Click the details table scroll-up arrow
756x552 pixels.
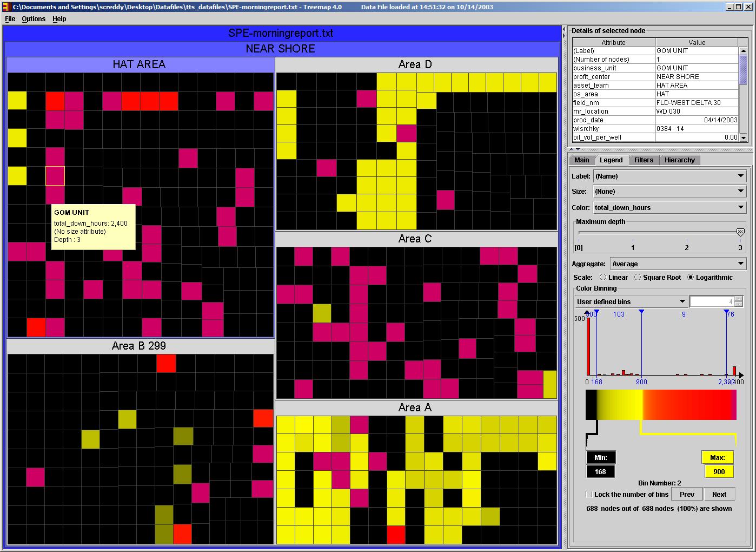pos(743,50)
